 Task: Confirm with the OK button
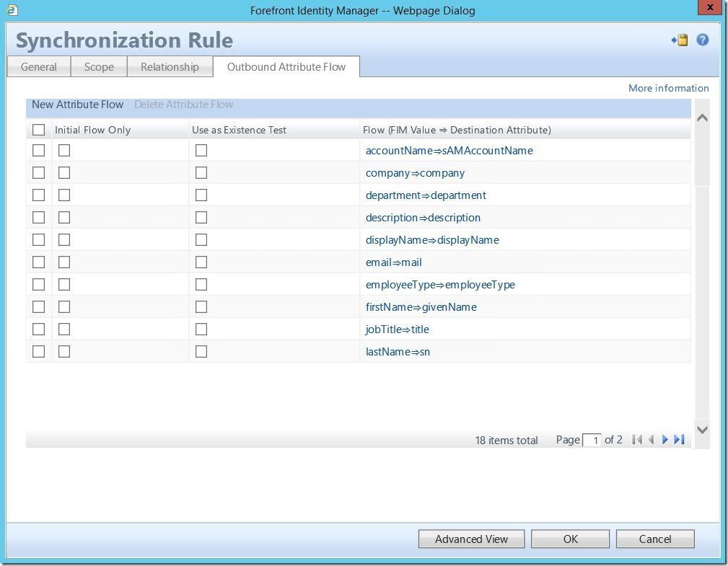[570, 539]
